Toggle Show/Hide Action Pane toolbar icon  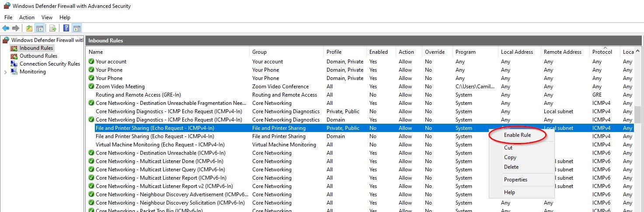[x=77, y=28]
